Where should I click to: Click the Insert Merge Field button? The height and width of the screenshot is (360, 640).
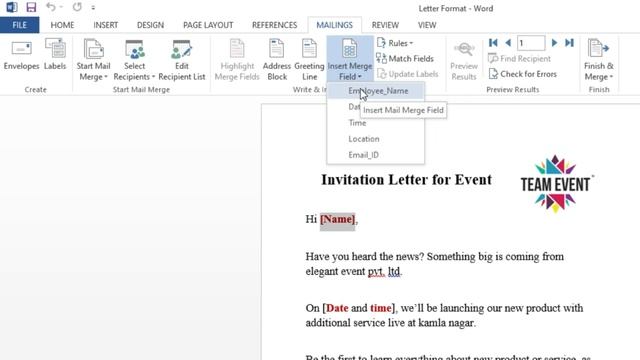[350, 60]
